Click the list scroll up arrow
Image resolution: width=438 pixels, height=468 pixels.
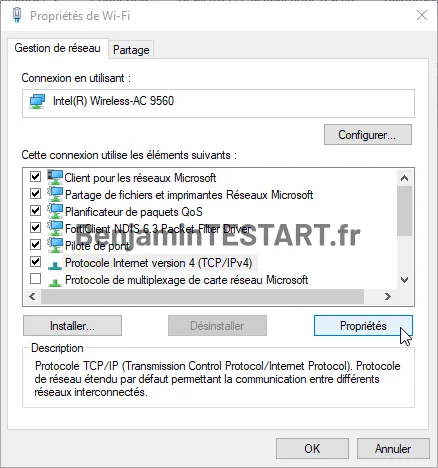coord(405,178)
